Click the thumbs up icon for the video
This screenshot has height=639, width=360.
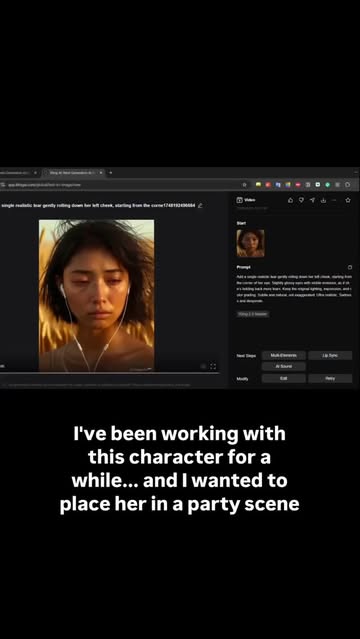point(290,200)
